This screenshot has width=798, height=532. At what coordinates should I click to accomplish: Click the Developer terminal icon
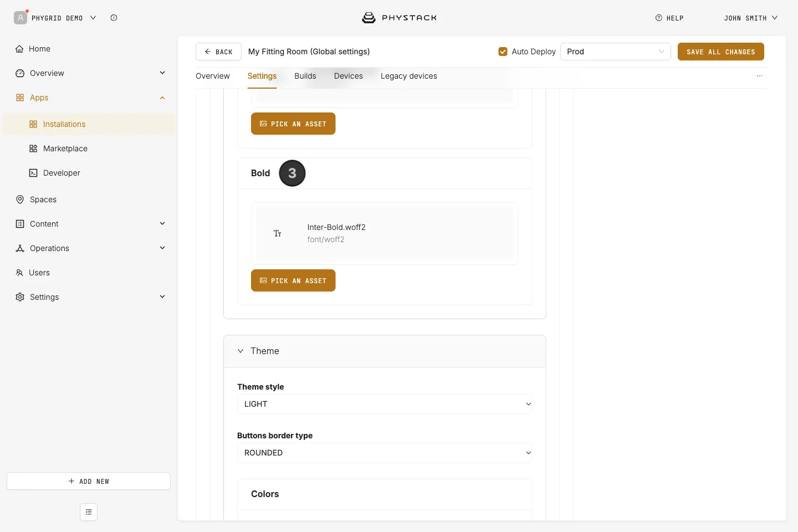click(x=33, y=173)
